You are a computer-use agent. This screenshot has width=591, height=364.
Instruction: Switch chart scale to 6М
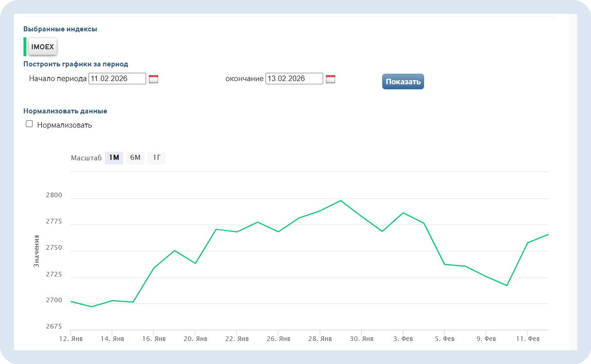pos(135,158)
